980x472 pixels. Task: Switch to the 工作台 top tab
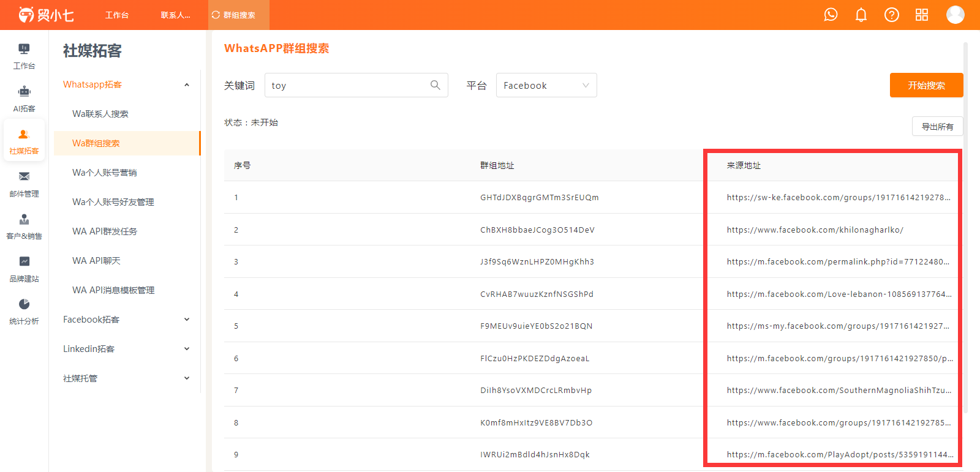pos(117,15)
